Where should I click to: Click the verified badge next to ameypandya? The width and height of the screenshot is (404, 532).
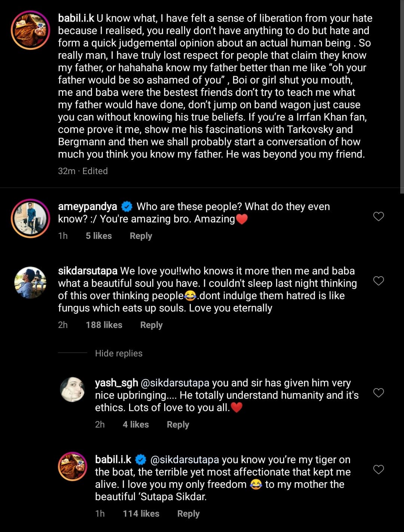pyautogui.click(x=127, y=206)
